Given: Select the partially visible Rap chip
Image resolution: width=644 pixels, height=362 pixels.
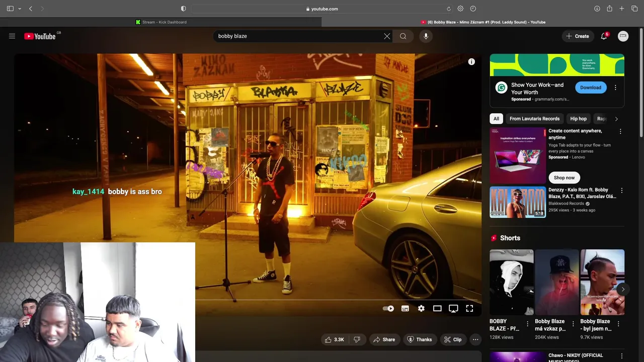Looking at the screenshot, I should tap(601, 119).
